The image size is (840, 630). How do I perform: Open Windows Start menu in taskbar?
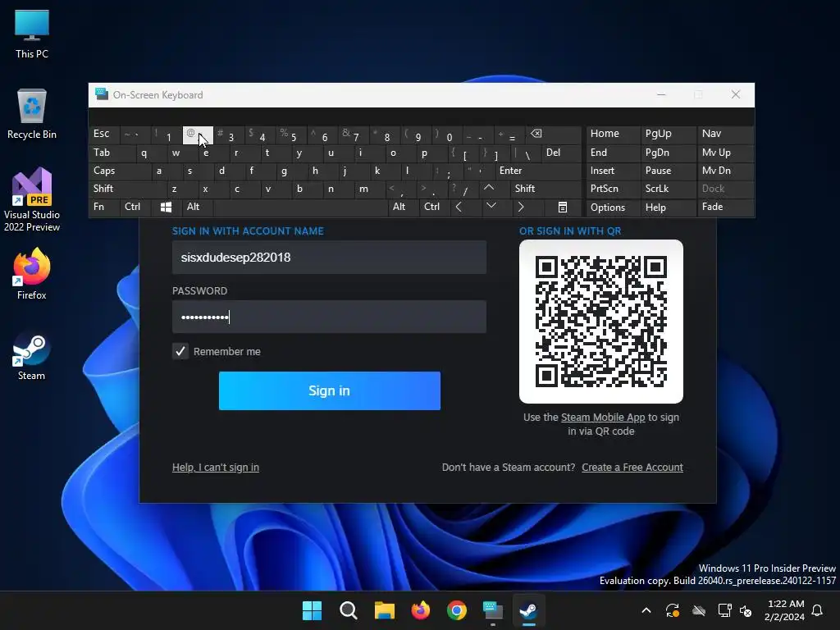pos(312,610)
